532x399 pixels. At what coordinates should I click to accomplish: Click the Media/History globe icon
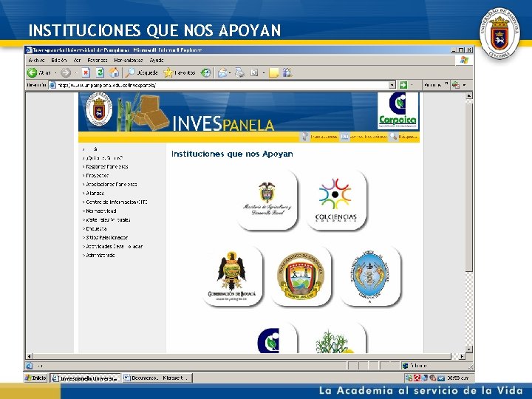tap(205, 72)
